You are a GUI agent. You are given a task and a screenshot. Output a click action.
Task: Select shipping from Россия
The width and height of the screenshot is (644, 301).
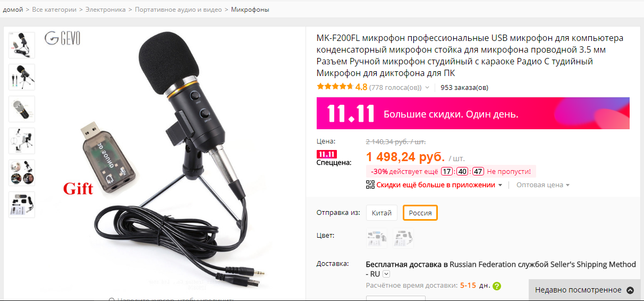pyautogui.click(x=420, y=213)
